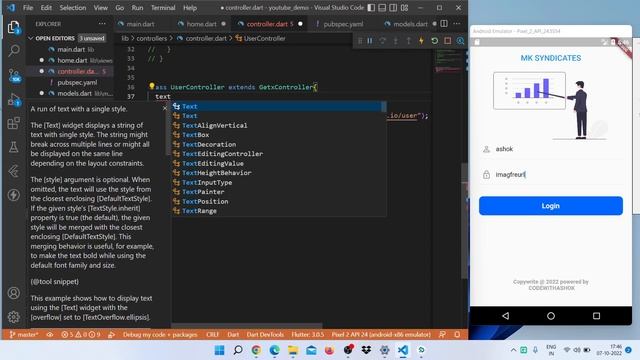Show hidden icons in Windows system tray
The height and width of the screenshot is (360, 640).
point(513,350)
